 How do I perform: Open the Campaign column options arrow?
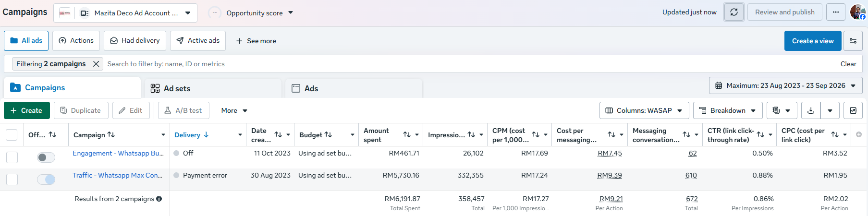pyautogui.click(x=163, y=135)
